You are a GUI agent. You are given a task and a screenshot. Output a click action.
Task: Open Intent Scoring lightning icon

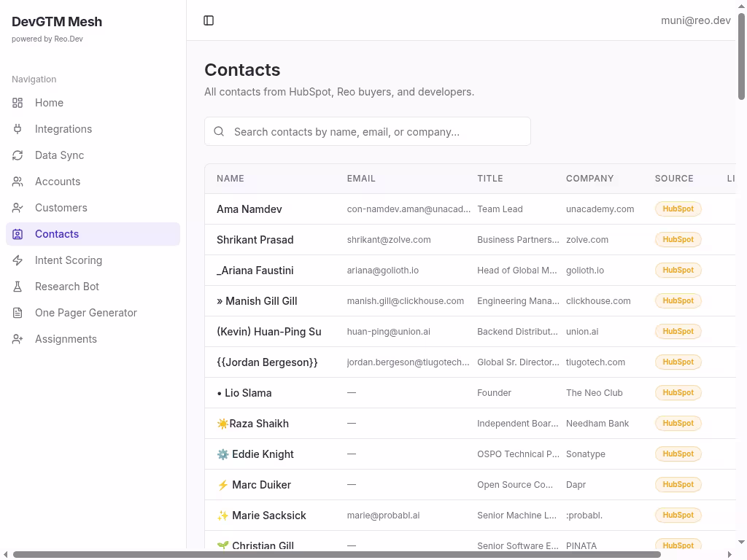[x=18, y=260]
